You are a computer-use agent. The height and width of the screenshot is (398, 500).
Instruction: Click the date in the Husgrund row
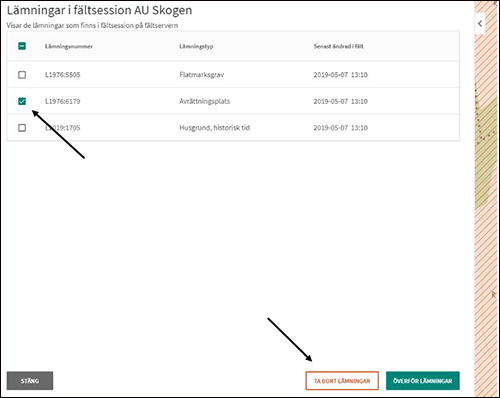click(340, 128)
